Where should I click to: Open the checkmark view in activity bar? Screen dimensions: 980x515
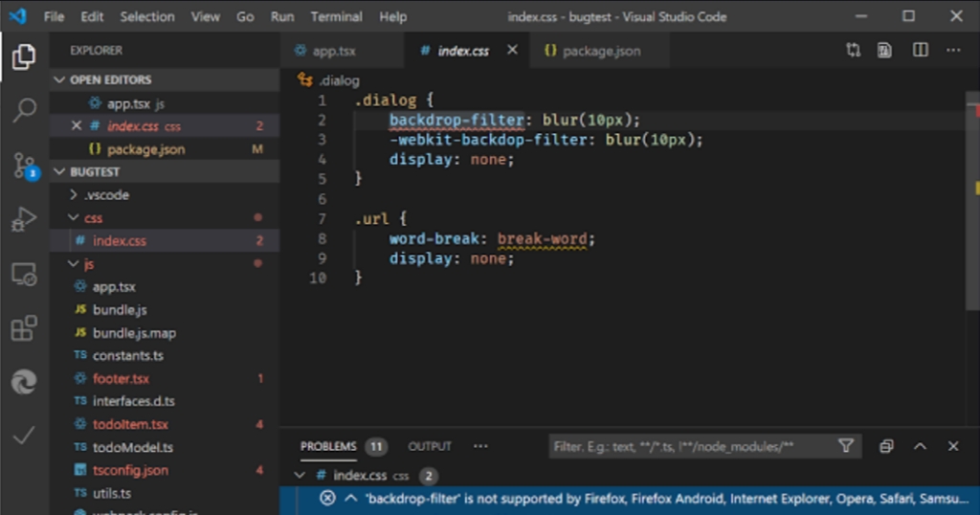coord(24,436)
